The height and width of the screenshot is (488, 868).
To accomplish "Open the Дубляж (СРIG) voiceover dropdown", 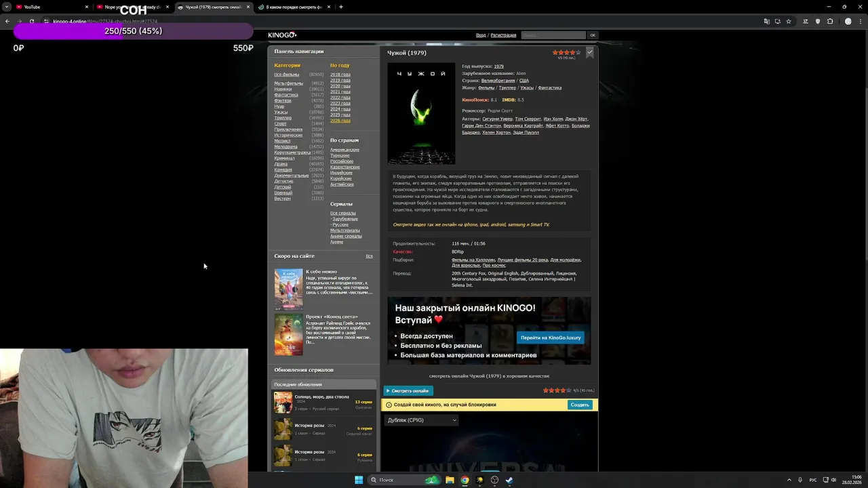I will pos(422,420).
